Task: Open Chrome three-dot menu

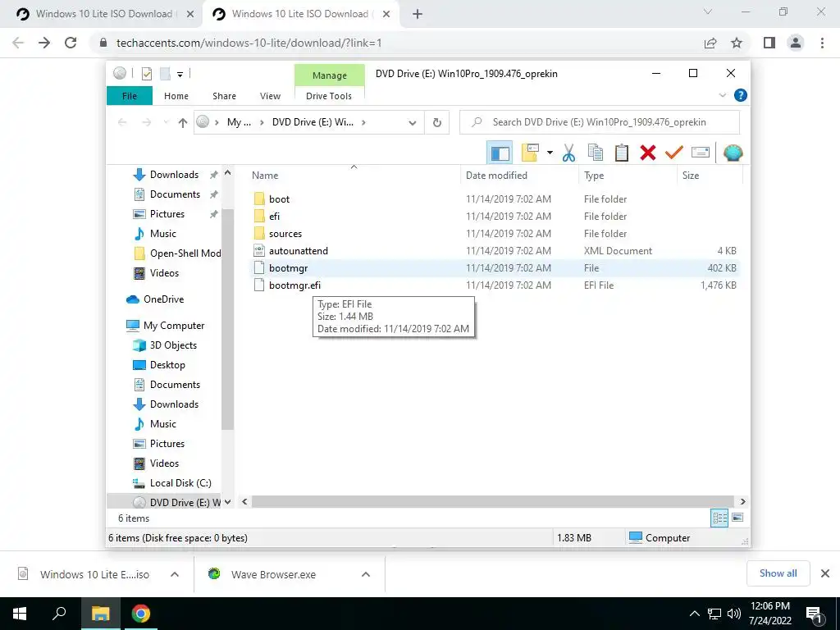Action: pos(822,43)
